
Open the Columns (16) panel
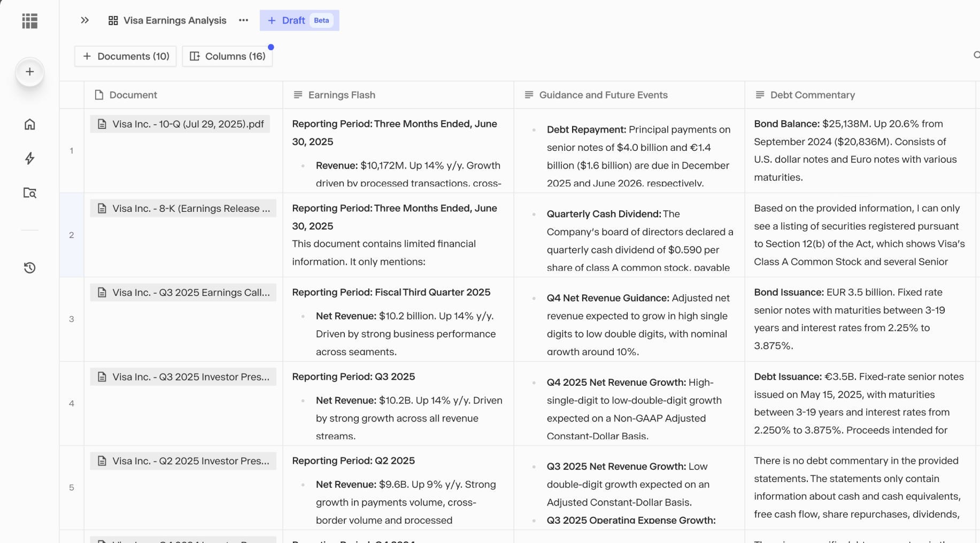coord(227,56)
